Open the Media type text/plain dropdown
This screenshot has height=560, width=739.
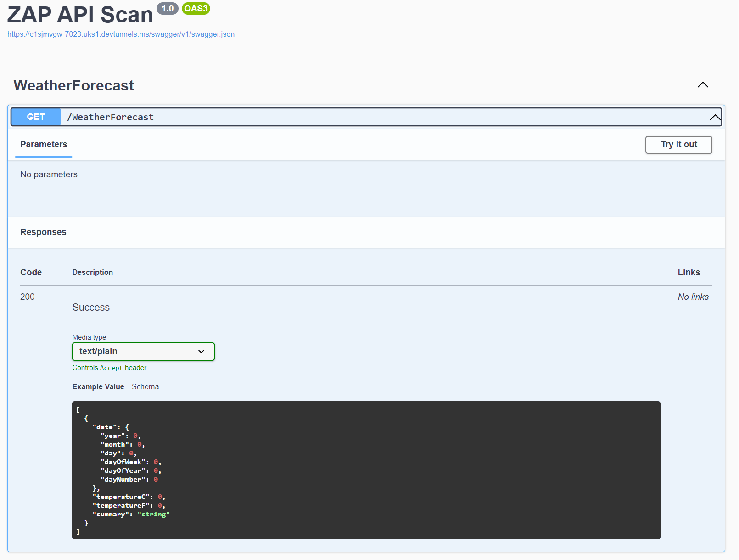click(143, 352)
